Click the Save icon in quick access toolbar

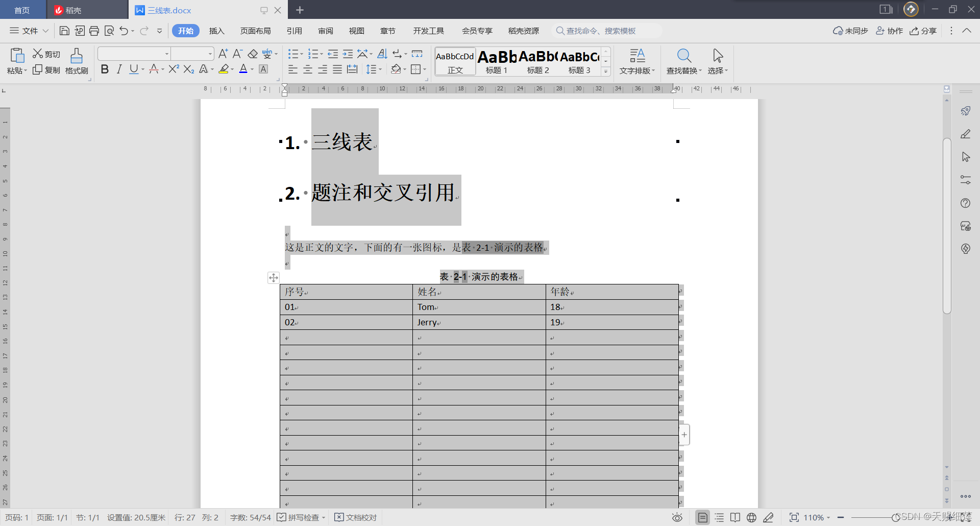pos(64,31)
